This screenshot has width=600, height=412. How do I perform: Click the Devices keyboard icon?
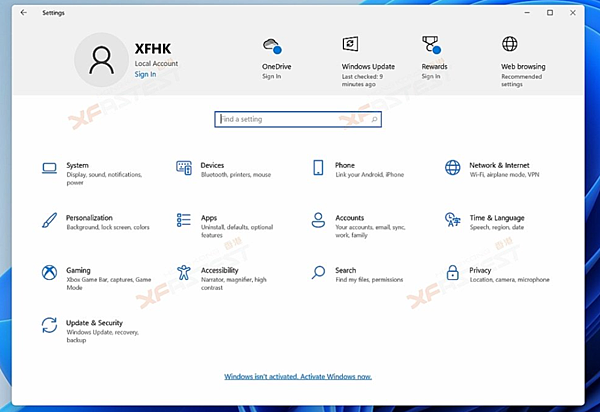184,168
